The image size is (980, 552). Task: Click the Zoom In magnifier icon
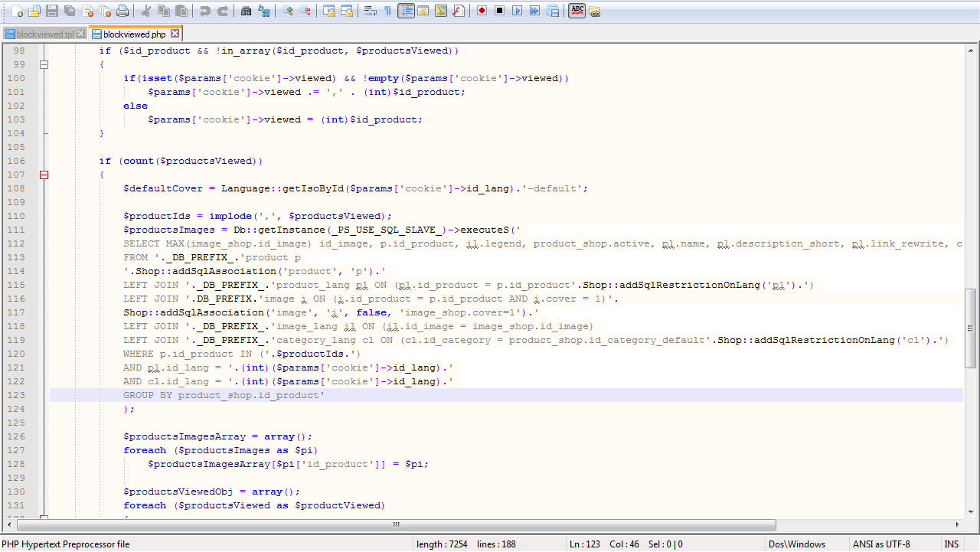tap(287, 11)
